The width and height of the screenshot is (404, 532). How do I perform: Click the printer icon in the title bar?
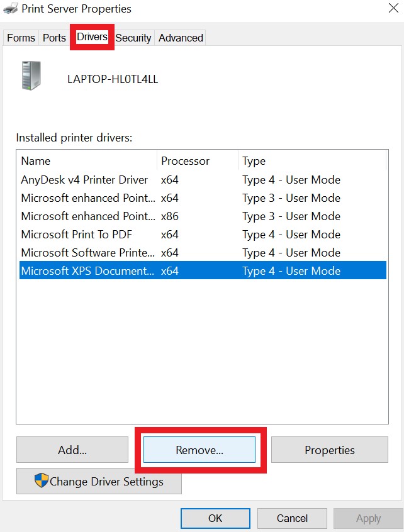tap(10, 9)
